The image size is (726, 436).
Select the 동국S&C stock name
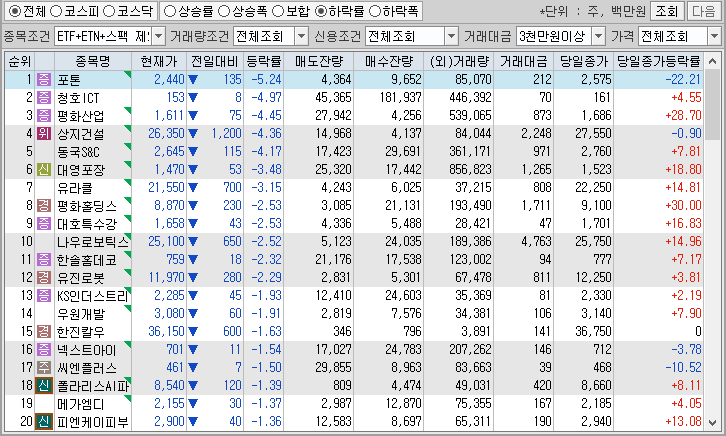coord(78,152)
